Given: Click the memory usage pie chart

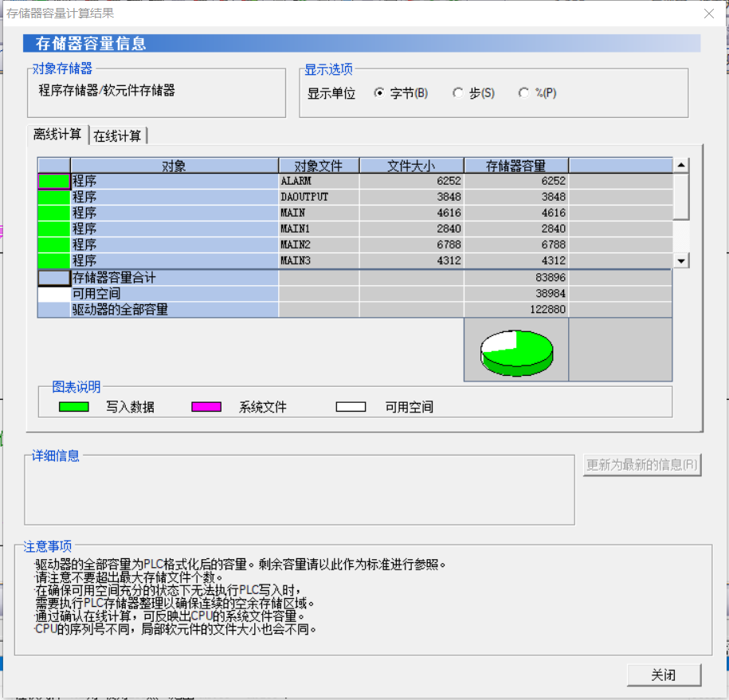Looking at the screenshot, I should 516,350.
